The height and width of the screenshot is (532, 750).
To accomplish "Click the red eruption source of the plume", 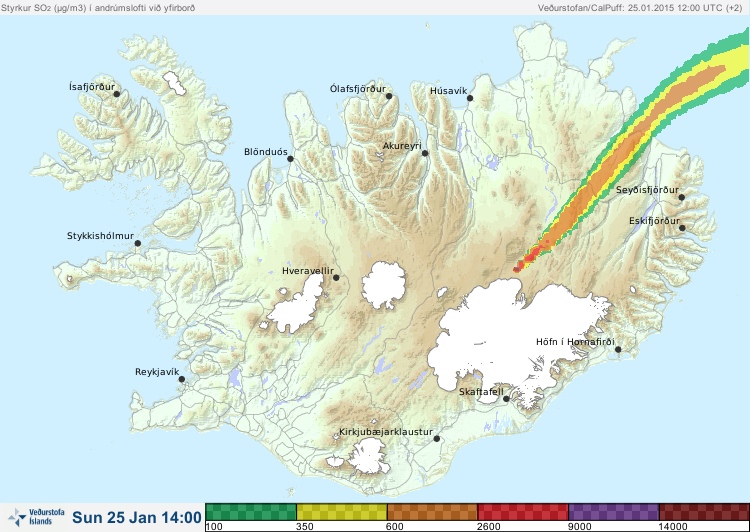I will click(517, 269).
